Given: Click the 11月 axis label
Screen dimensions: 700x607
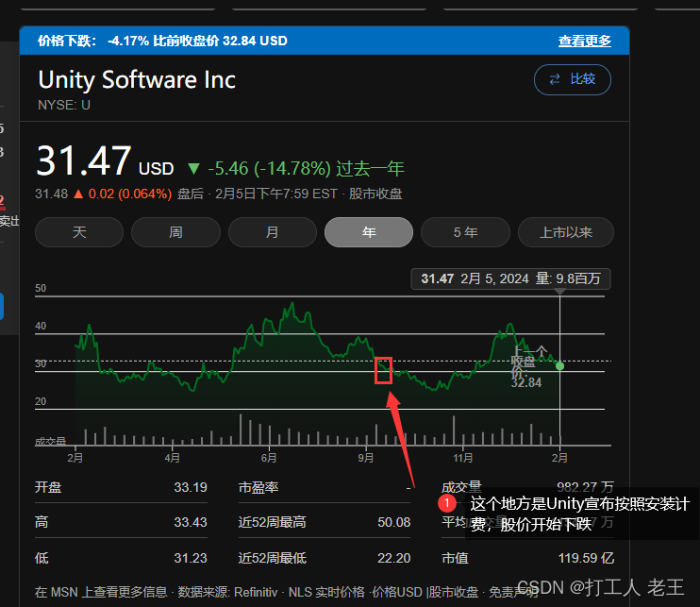Looking at the screenshot, I should pos(463,458).
